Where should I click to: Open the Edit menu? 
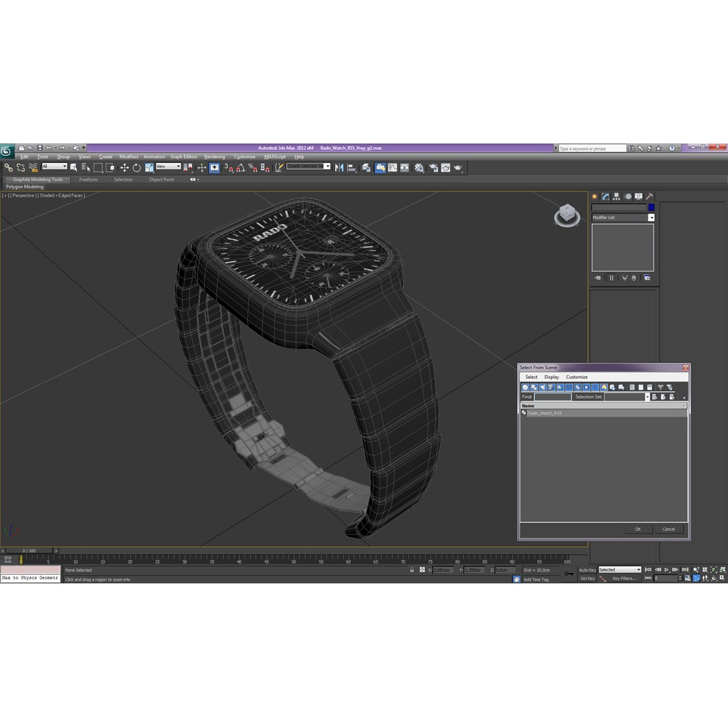tap(24, 157)
